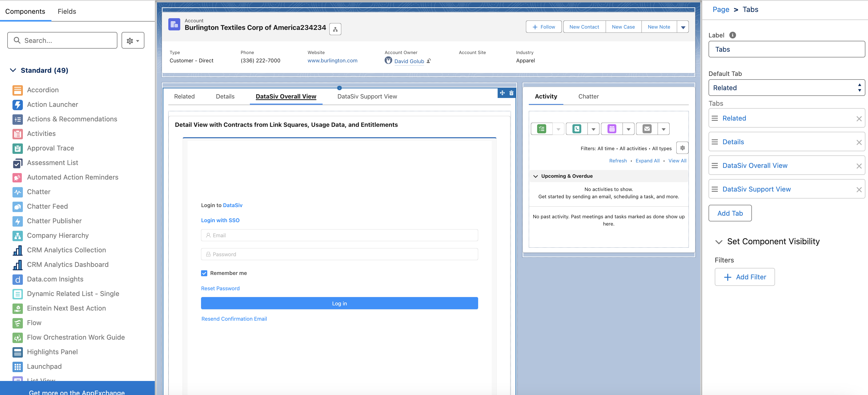
Task: Collapse the Standard components section
Action: pos(13,70)
